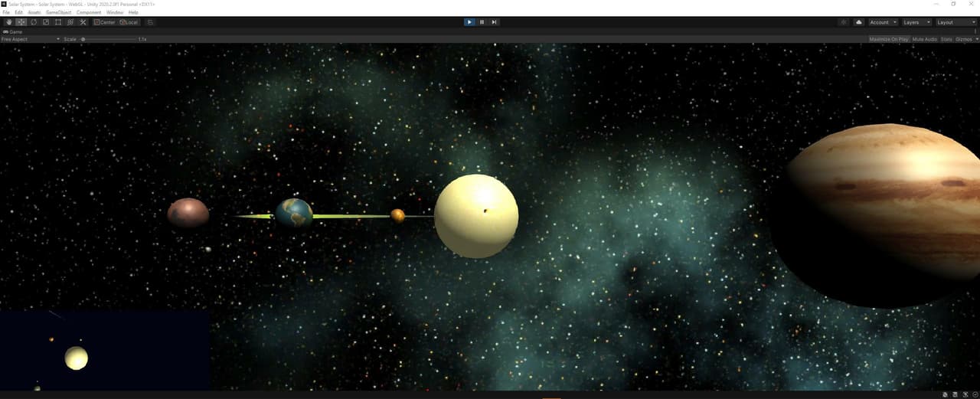Open the Game tab options kebab menu
Image resolution: width=980 pixels, height=399 pixels.
[975, 31]
